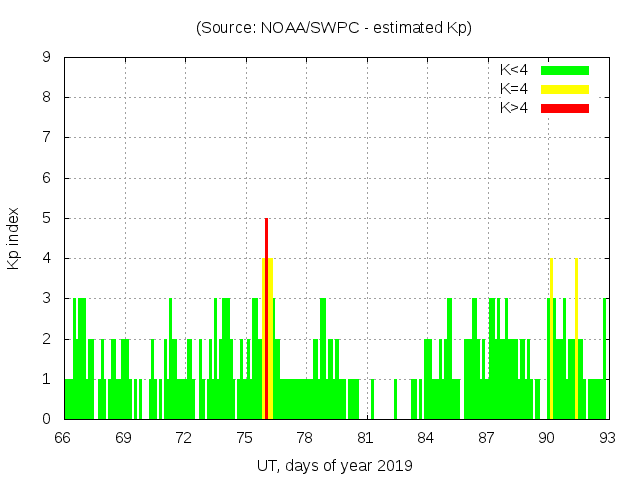
Task: Click the "9" tick on the y-axis
Action: tap(47, 58)
